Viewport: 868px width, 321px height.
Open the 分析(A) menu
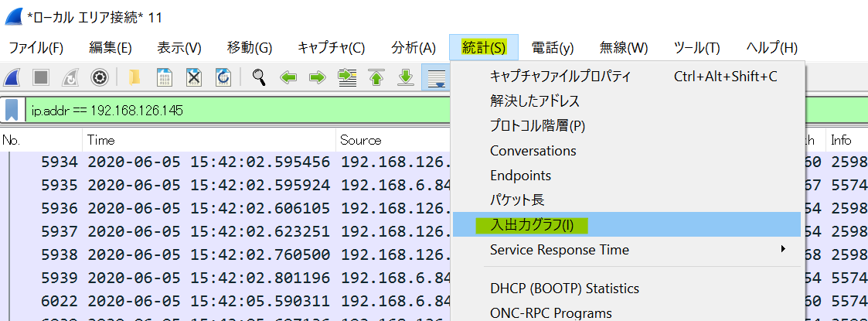point(414,47)
